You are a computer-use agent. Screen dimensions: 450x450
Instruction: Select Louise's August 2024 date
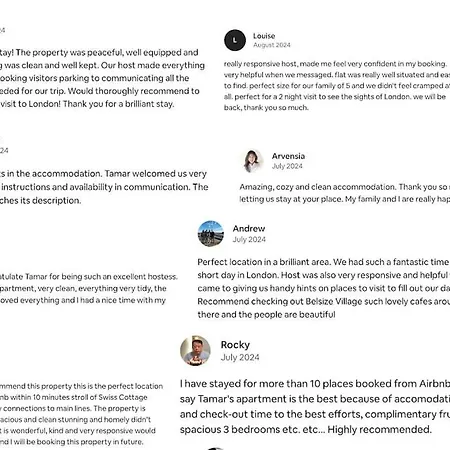(272, 45)
